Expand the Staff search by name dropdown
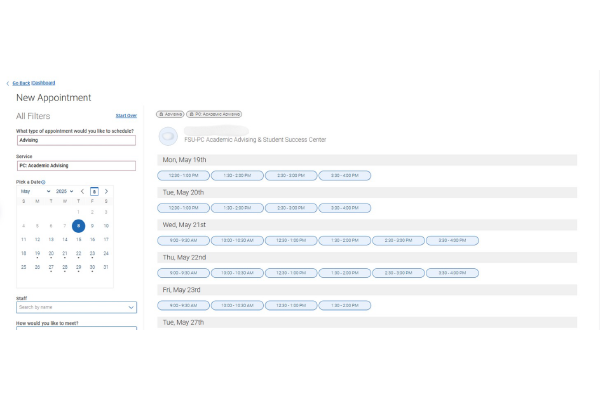This screenshot has height=400, width=600. point(131,307)
